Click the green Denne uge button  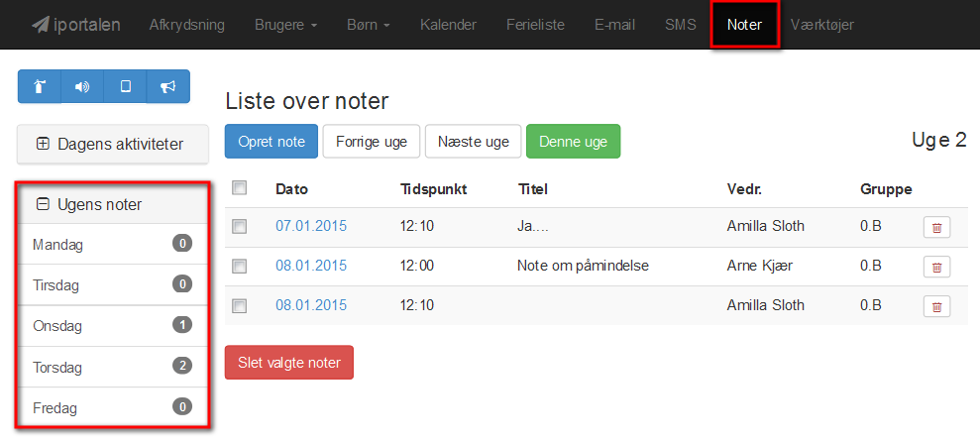[573, 142]
